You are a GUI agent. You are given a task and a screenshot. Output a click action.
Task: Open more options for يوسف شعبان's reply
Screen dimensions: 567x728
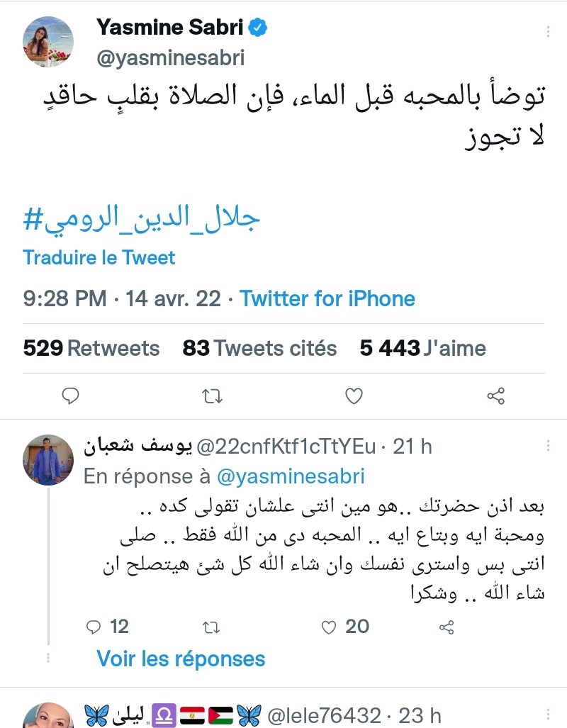pyautogui.click(x=548, y=446)
